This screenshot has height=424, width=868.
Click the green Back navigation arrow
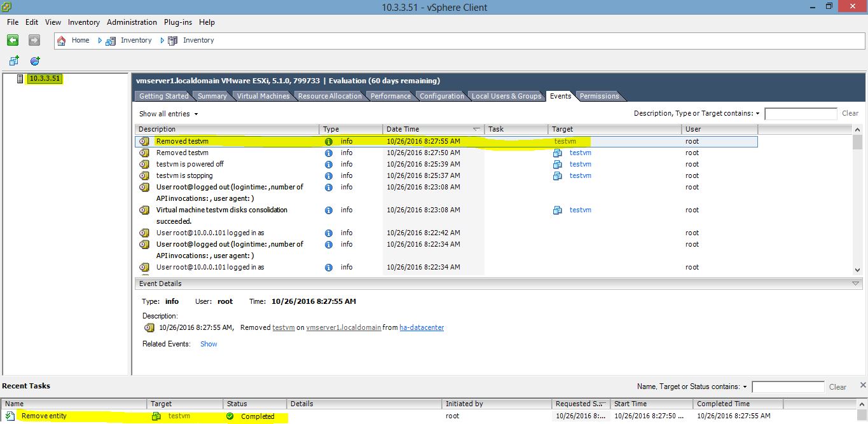(x=13, y=40)
